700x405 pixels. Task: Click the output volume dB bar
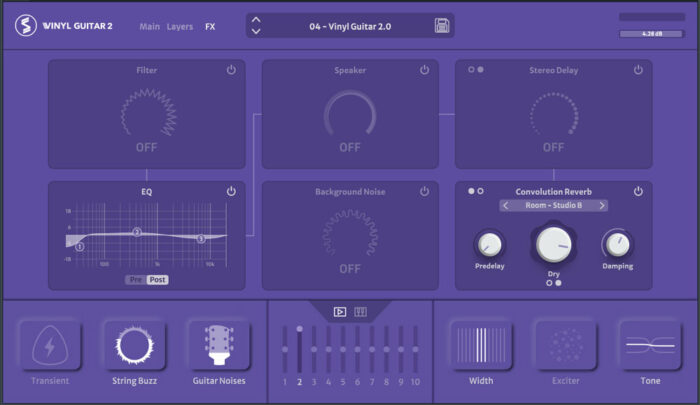click(652, 34)
